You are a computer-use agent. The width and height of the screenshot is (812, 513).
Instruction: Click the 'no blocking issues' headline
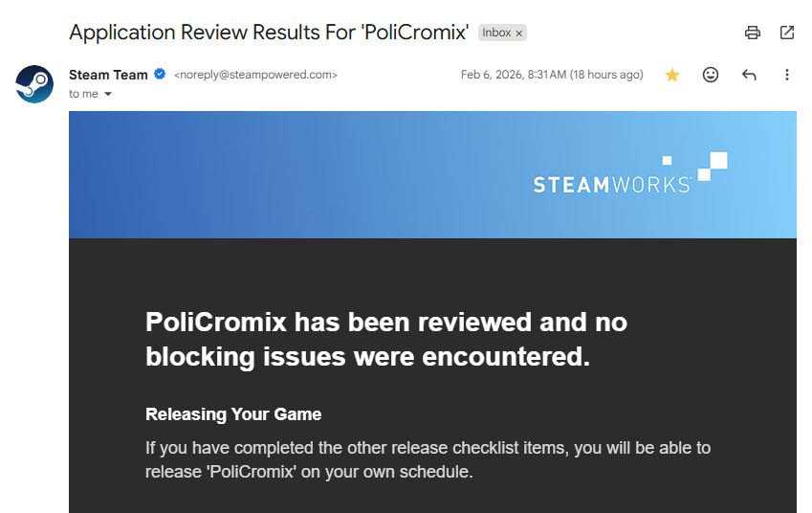(x=385, y=339)
